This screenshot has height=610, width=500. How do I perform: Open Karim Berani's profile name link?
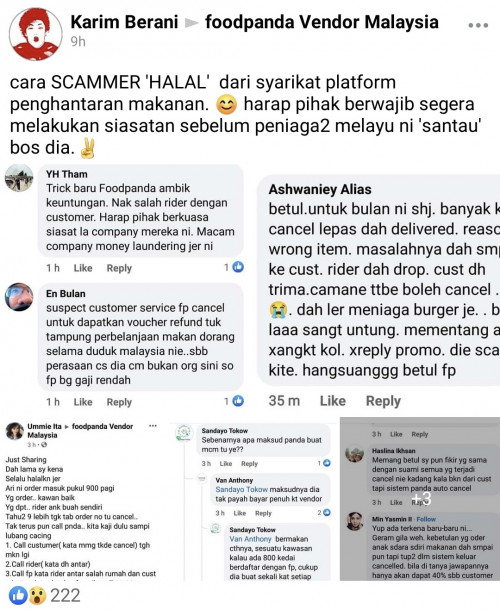(124, 22)
